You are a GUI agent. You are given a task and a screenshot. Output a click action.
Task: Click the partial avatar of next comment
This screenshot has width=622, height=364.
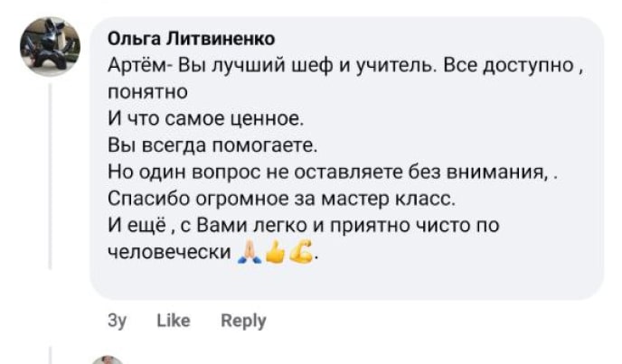107,360
